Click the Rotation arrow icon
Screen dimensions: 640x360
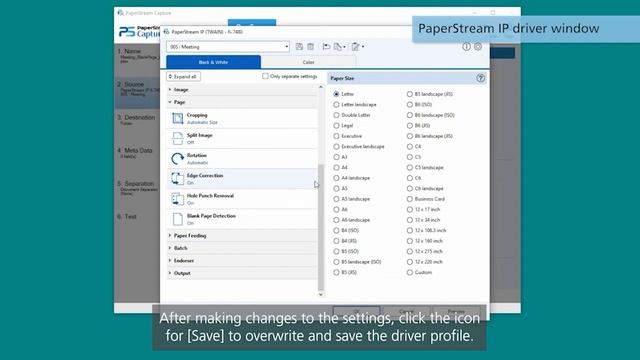[178, 159]
